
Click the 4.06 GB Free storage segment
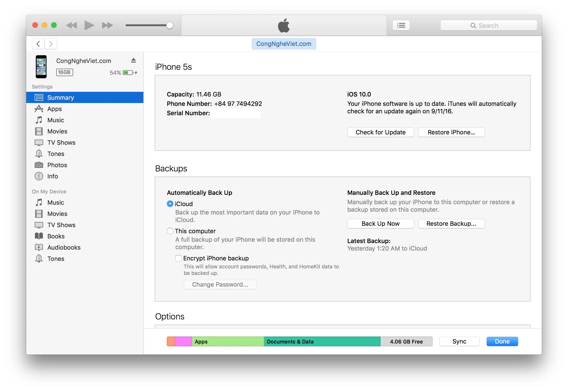406,341
